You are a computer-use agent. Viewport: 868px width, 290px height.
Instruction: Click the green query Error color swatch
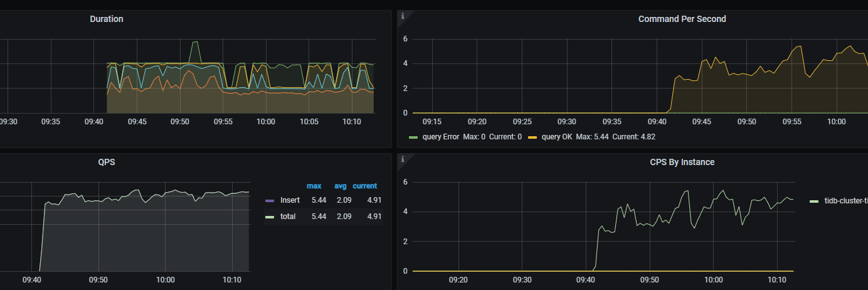coord(413,137)
